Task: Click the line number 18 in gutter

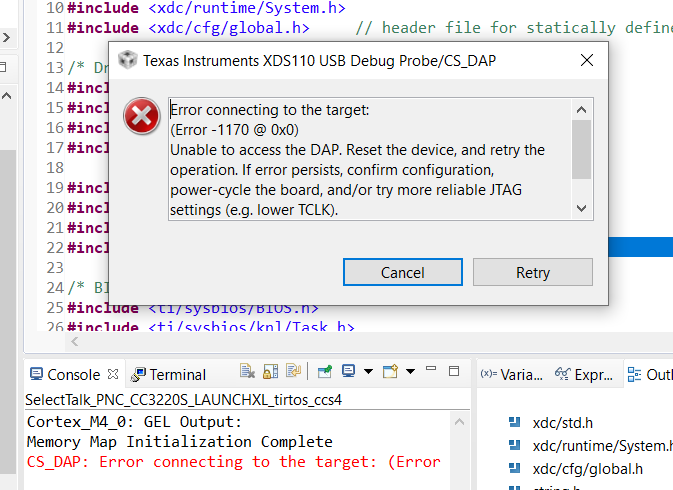Action: click(x=55, y=168)
